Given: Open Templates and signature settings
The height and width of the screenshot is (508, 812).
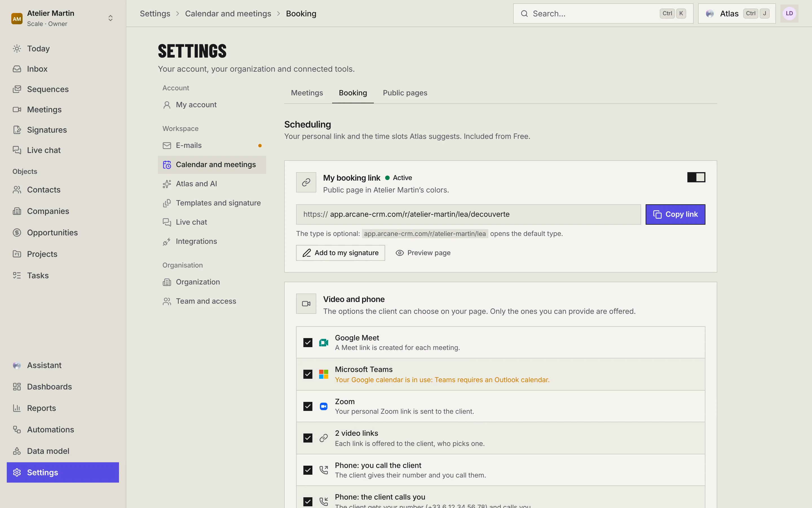Looking at the screenshot, I should pos(212,203).
